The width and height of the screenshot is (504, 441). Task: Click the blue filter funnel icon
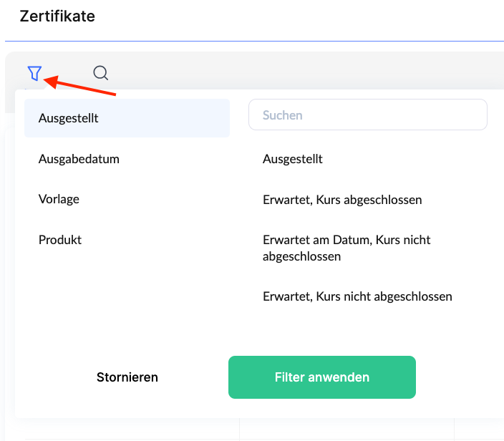[x=34, y=73]
